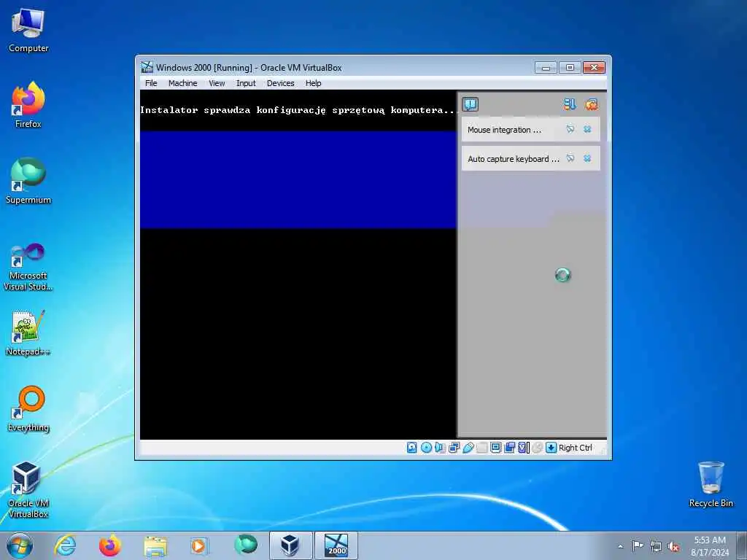Select the Microsoft Visual Studio desktop shortcut
The width and height of the screenshot is (747, 560).
coord(28,267)
